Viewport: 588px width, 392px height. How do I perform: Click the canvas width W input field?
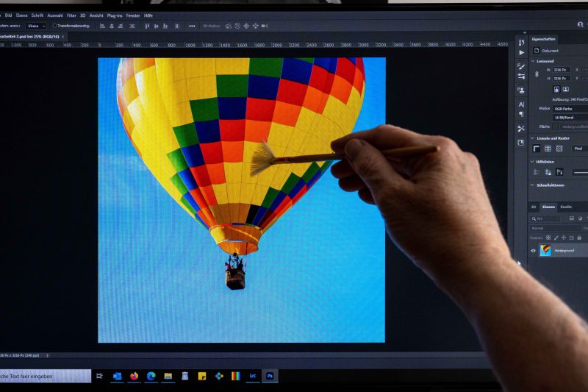(x=562, y=70)
